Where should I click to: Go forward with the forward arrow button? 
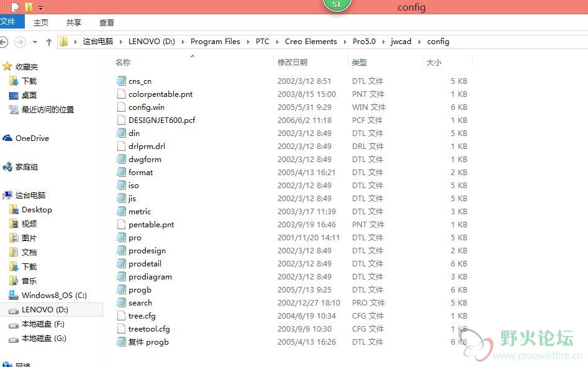pyautogui.click(x=20, y=42)
